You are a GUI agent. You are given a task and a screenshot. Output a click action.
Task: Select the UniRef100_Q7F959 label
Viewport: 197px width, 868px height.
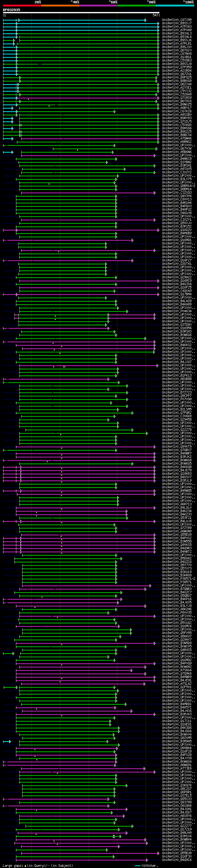pos(177,67)
